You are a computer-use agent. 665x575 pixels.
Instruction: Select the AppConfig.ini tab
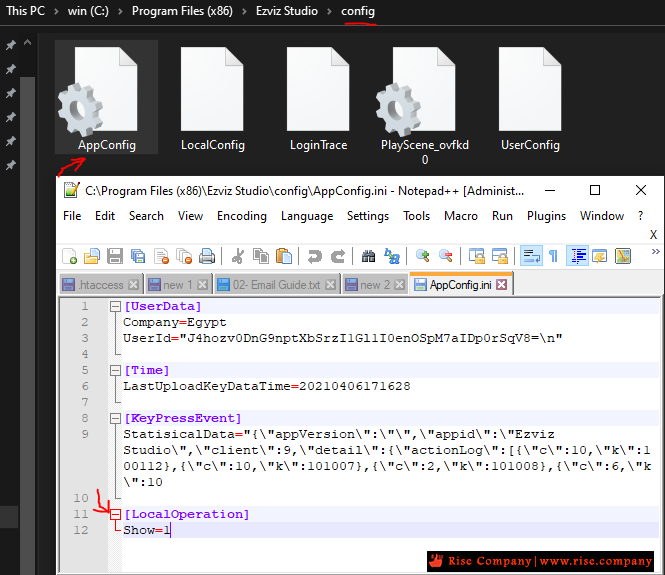(x=460, y=285)
